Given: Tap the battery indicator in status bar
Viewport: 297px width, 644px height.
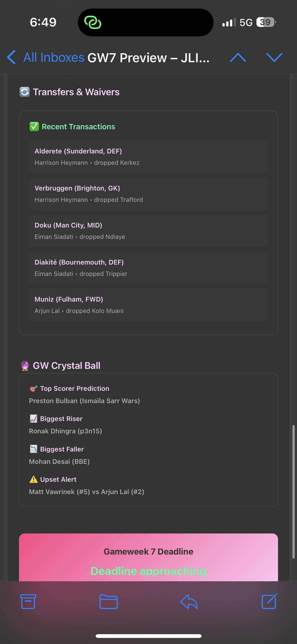Looking at the screenshot, I should (266, 22).
